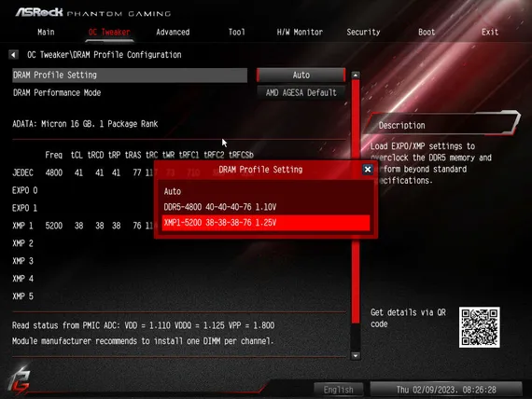Select the DRAM Profile Setting row
This screenshot has width=532, height=399.
[130, 75]
